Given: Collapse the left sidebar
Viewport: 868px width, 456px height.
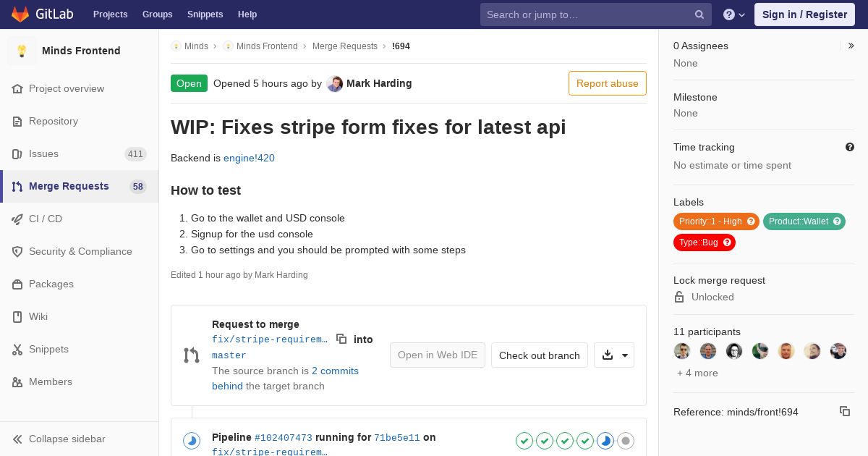Looking at the screenshot, I should (x=79, y=439).
